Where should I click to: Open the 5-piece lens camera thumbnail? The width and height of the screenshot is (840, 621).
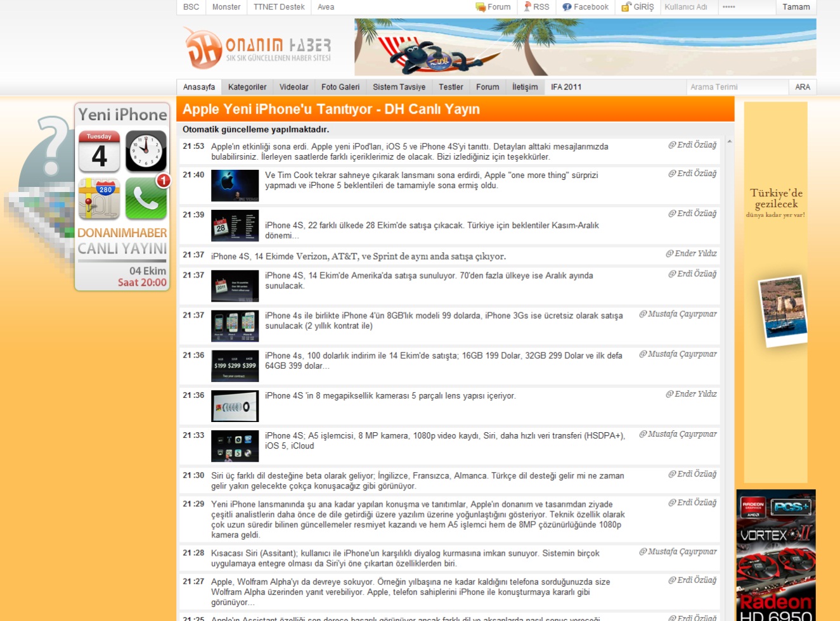[x=235, y=406]
